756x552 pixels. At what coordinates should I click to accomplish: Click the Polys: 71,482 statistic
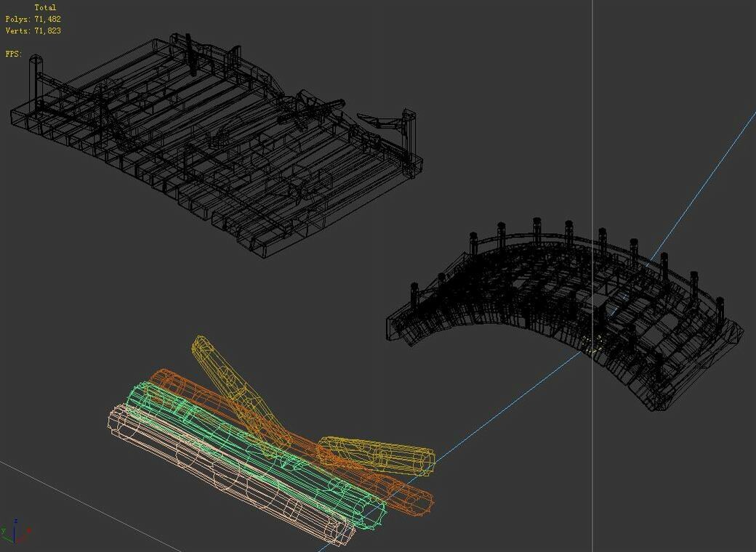click(x=33, y=20)
